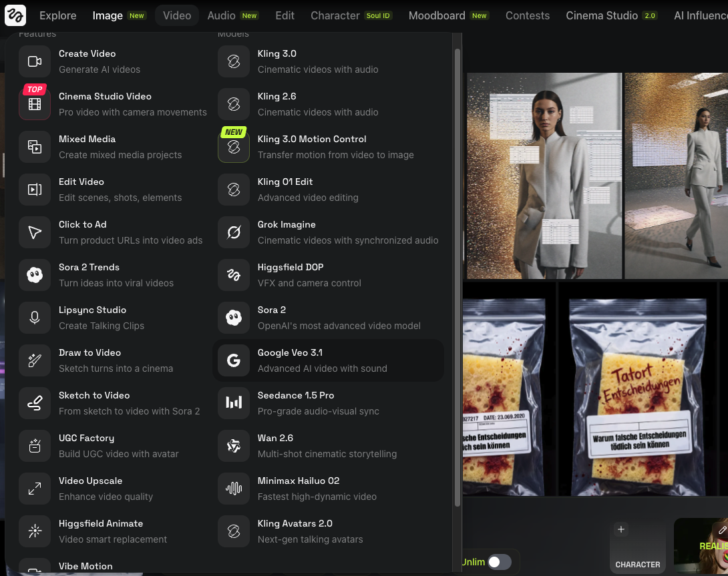Add a character with plus button
Viewport: 728px width, 576px height.
pyautogui.click(x=620, y=529)
